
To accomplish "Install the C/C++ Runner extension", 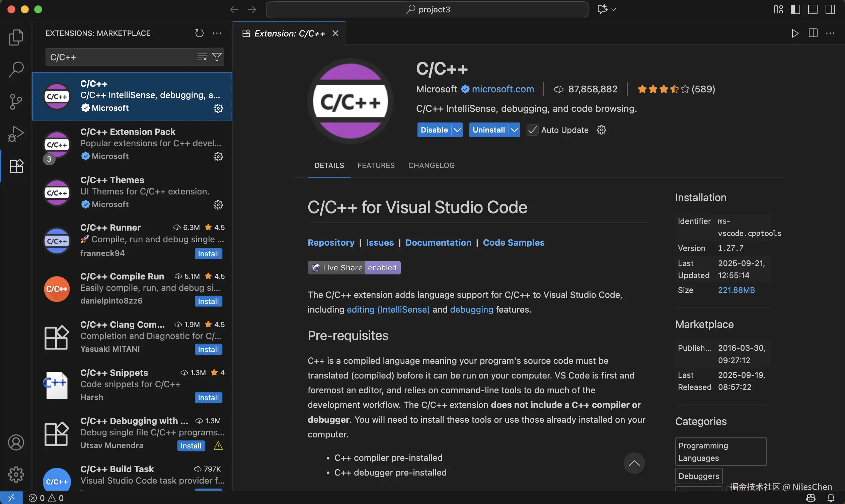I will (x=208, y=254).
